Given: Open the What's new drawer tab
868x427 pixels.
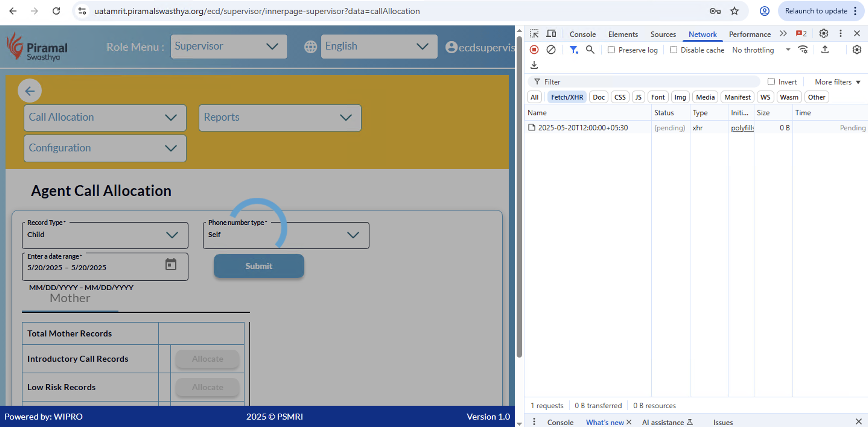Looking at the screenshot, I should [x=605, y=422].
